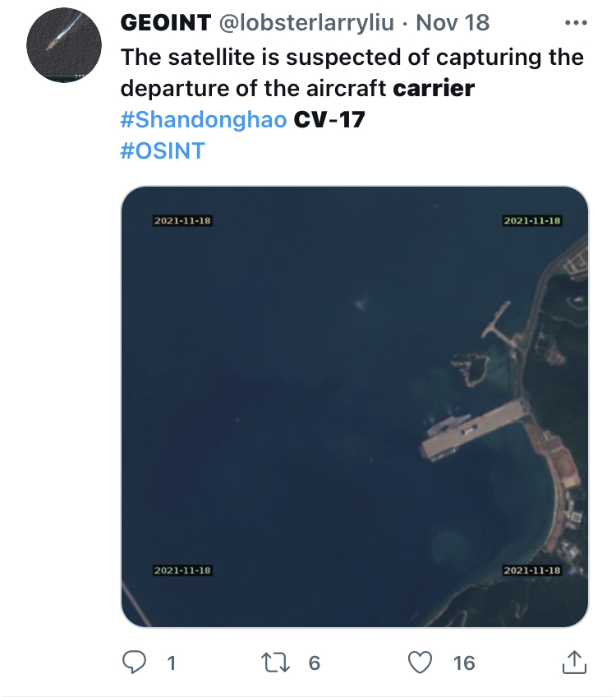Open the Nov 18 timestamp link

(x=453, y=23)
